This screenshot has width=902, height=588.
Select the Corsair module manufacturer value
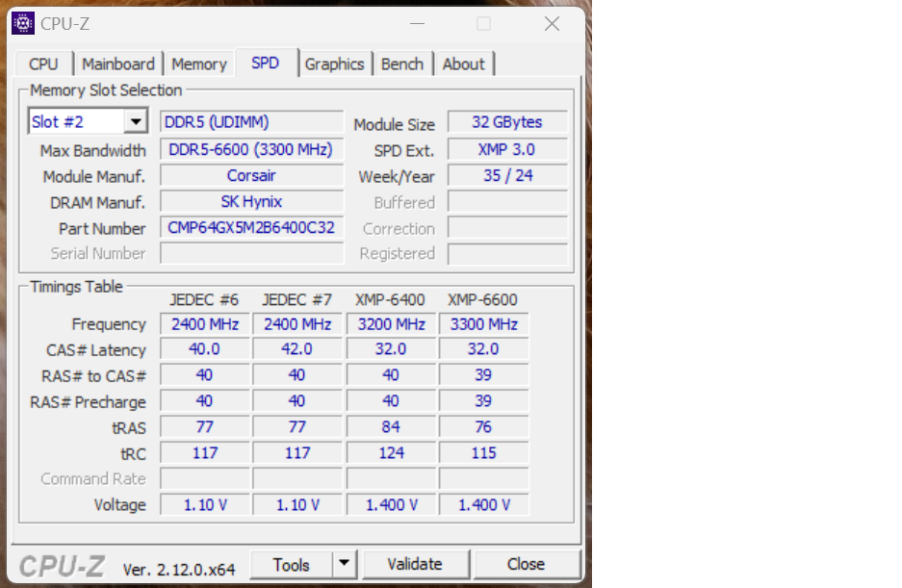click(252, 175)
